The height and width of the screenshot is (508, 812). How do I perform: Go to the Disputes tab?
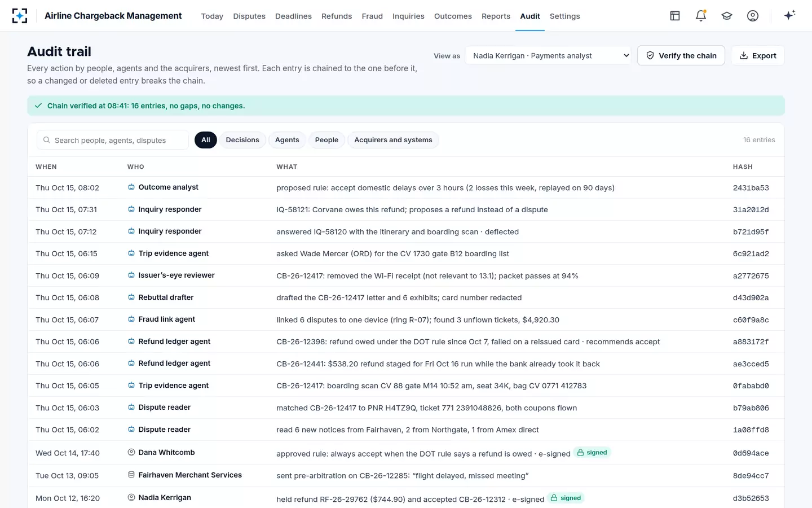point(249,16)
